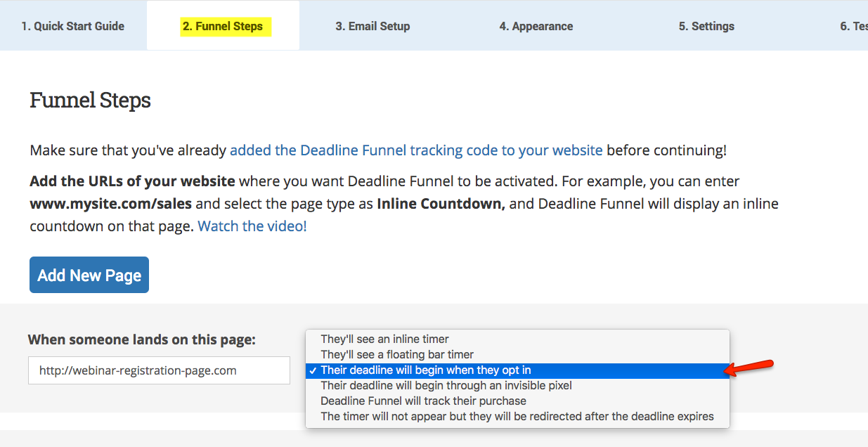The height and width of the screenshot is (447, 868).
Task: Switch to the 3. Email Setup tab
Action: tap(373, 26)
